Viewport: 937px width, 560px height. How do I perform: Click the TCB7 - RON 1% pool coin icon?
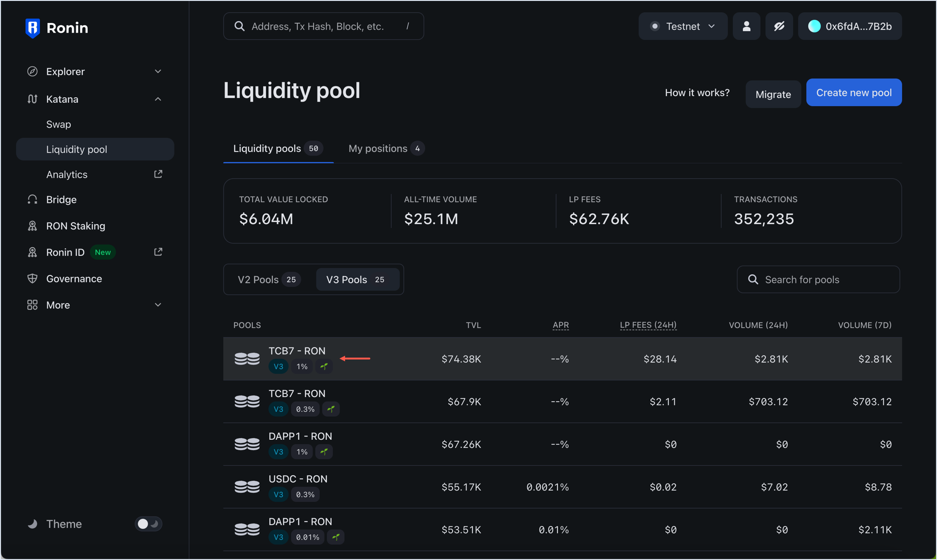click(247, 359)
